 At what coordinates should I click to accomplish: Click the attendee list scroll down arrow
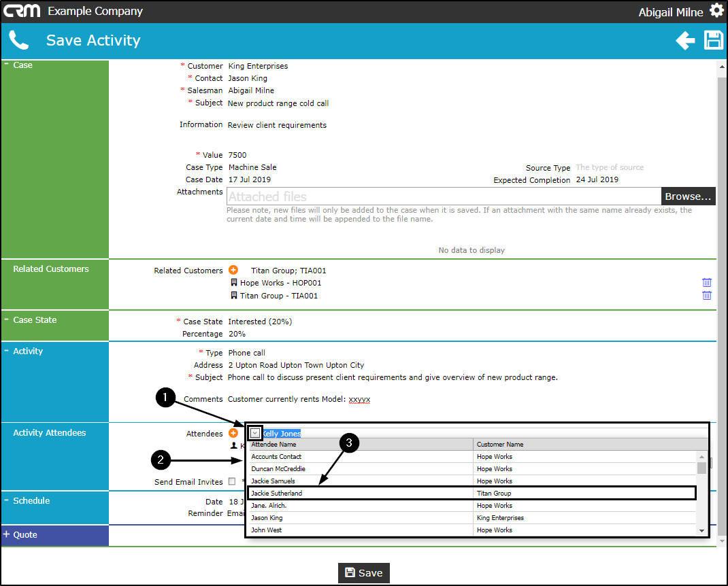tap(701, 530)
